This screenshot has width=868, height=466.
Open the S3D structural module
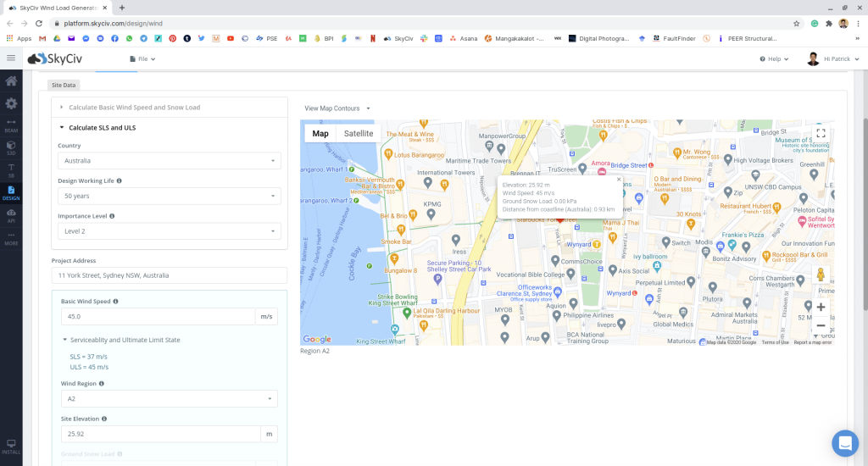pyautogui.click(x=11, y=147)
